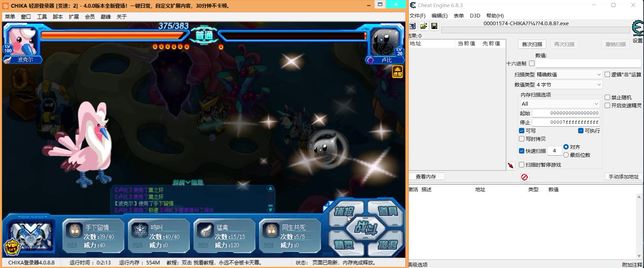Image resolution: width=644 pixels, height=268 pixels.
Task: Click the 捕捉 capture battle button
Action: [344, 212]
